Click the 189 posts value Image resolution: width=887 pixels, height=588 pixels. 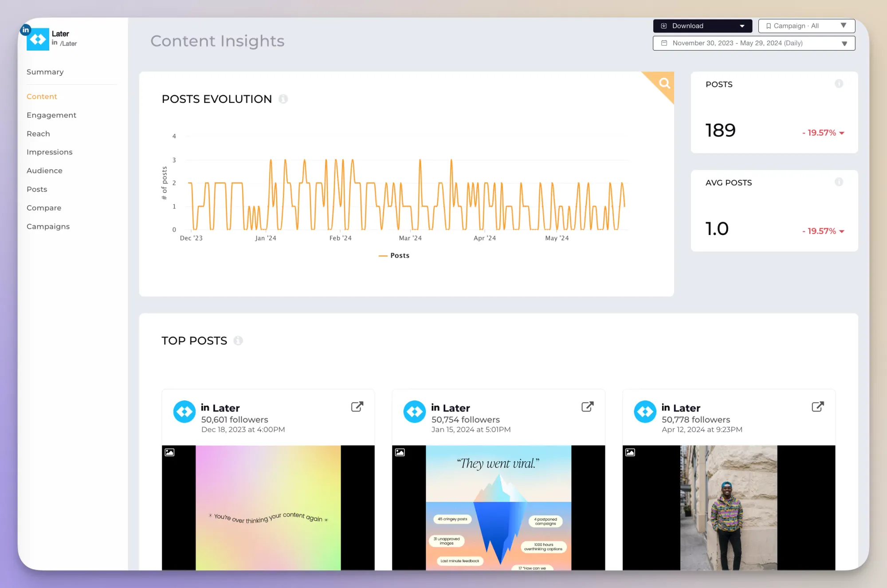point(721,130)
